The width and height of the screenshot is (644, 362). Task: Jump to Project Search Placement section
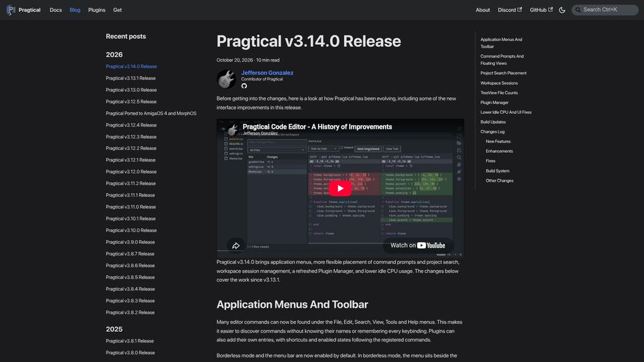point(503,73)
